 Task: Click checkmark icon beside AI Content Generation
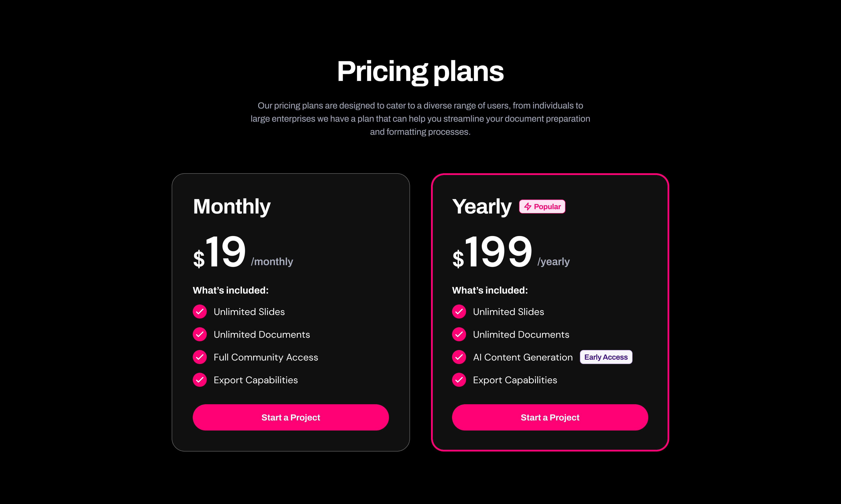tap(459, 357)
